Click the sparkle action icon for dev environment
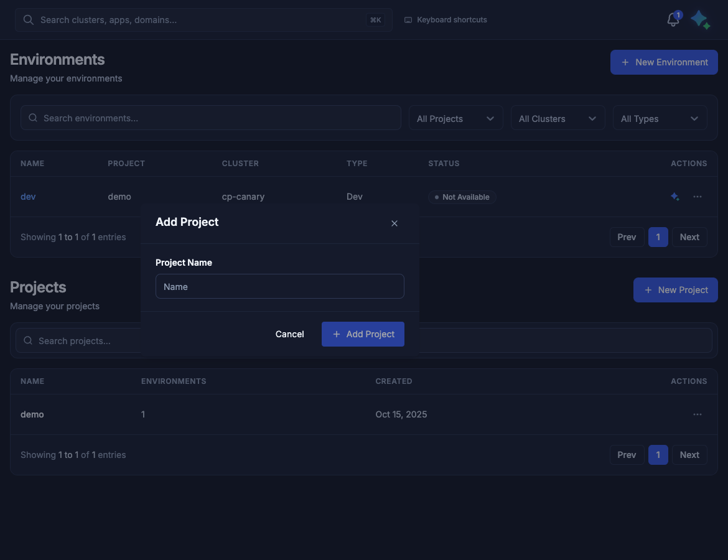The width and height of the screenshot is (728, 560). coord(675,197)
